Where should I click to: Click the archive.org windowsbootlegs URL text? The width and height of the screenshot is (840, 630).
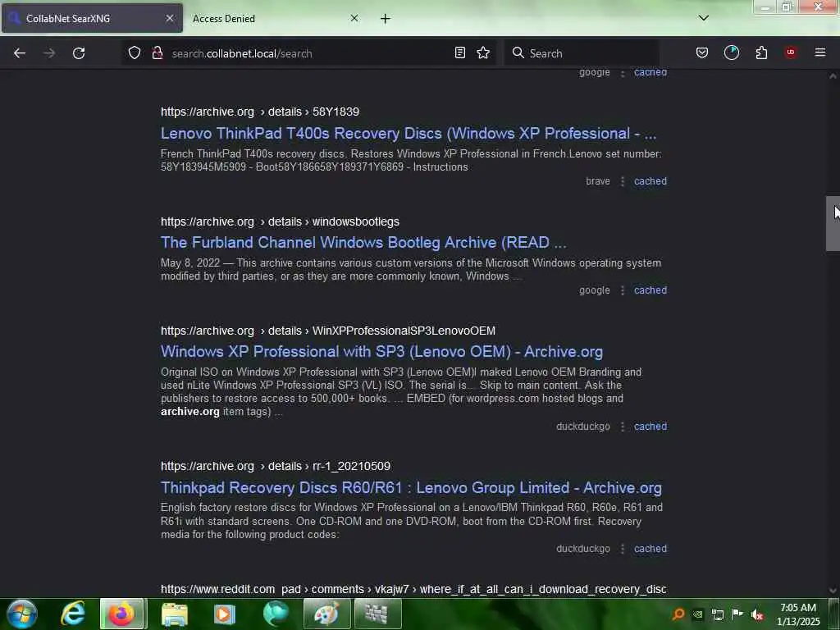point(280,221)
